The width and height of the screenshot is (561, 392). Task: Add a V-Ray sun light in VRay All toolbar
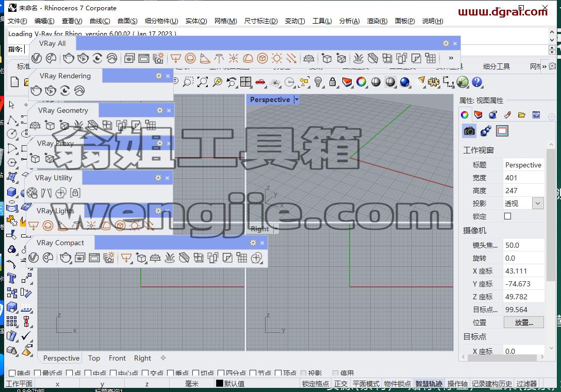[276, 58]
